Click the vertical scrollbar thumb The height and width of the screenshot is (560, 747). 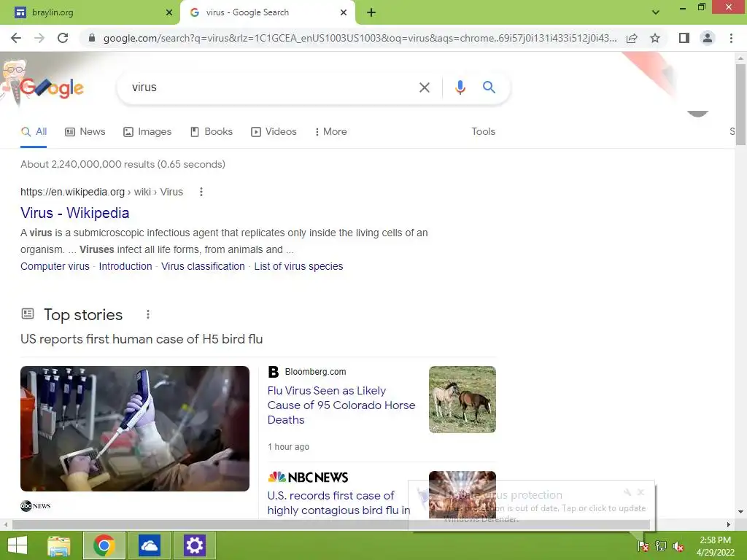pos(740,104)
